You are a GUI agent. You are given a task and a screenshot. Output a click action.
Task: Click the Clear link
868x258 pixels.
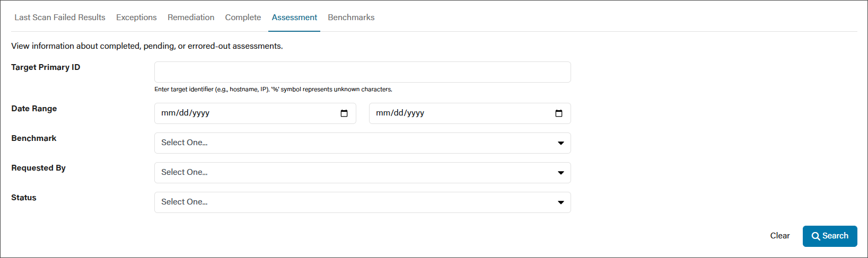(x=780, y=236)
